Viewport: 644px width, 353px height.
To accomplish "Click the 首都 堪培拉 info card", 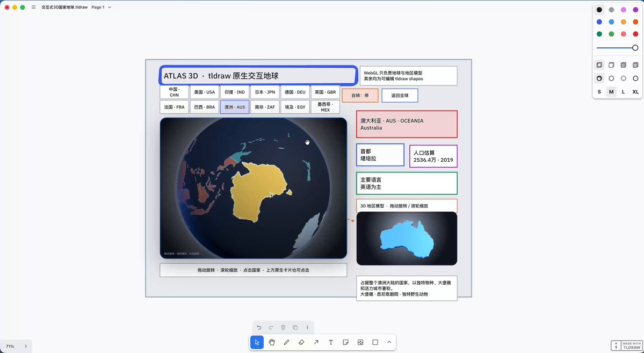I will [380, 155].
